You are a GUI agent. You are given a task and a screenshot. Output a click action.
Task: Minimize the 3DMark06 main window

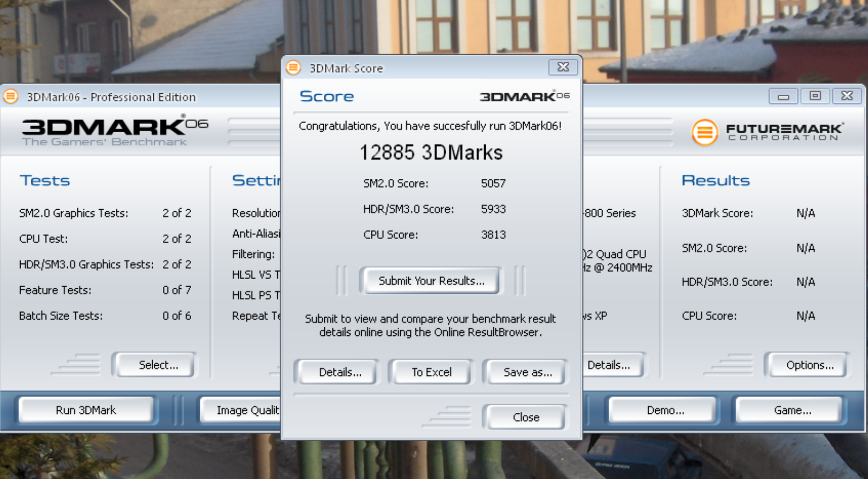click(x=783, y=96)
